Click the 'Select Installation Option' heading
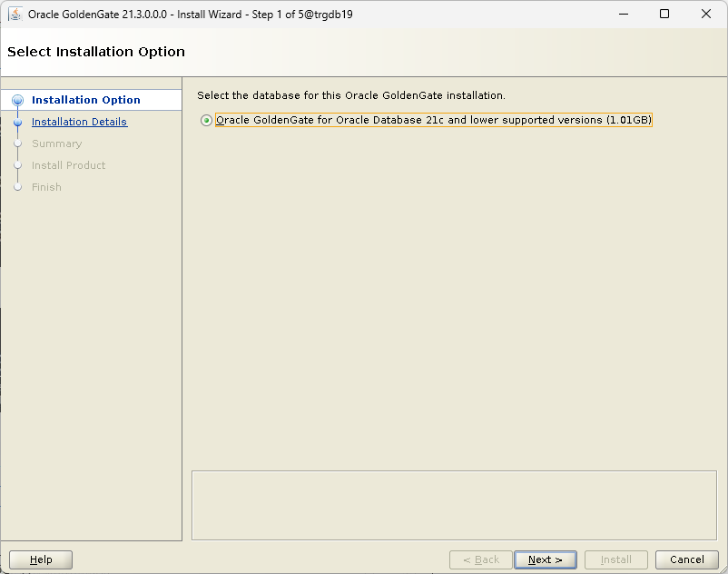The height and width of the screenshot is (574, 728). (96, 52)
